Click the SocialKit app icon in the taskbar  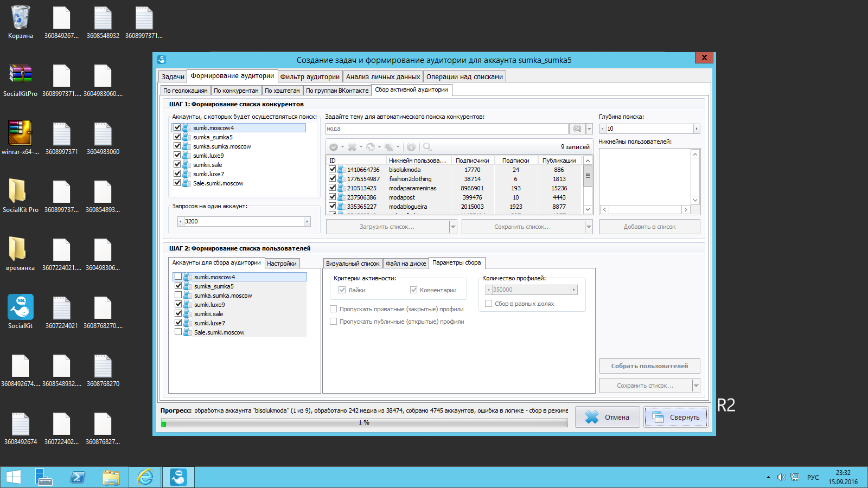click(178, 477)
